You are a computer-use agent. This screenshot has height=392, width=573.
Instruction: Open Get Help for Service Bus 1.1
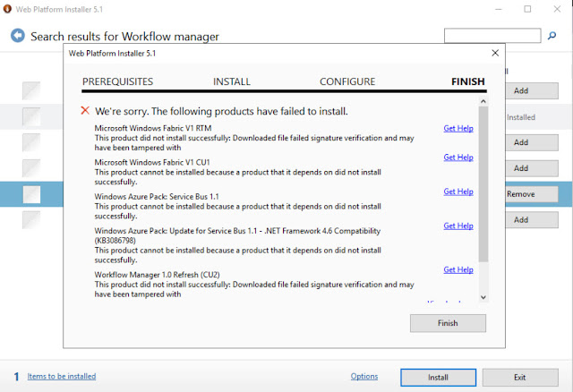point(458,192)
